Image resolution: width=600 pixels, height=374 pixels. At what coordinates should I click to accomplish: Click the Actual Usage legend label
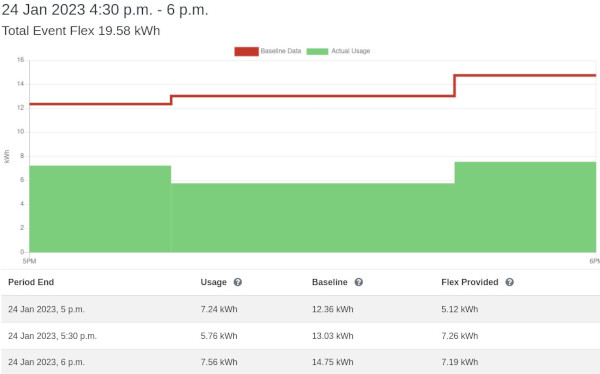[x=351, y=51]
